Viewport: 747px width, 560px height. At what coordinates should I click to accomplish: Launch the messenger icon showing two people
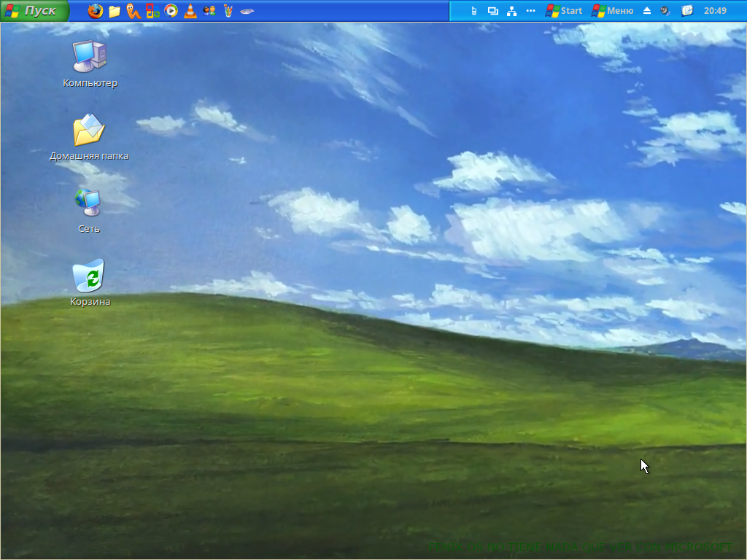pyautogui.click(x=209, y=11)
